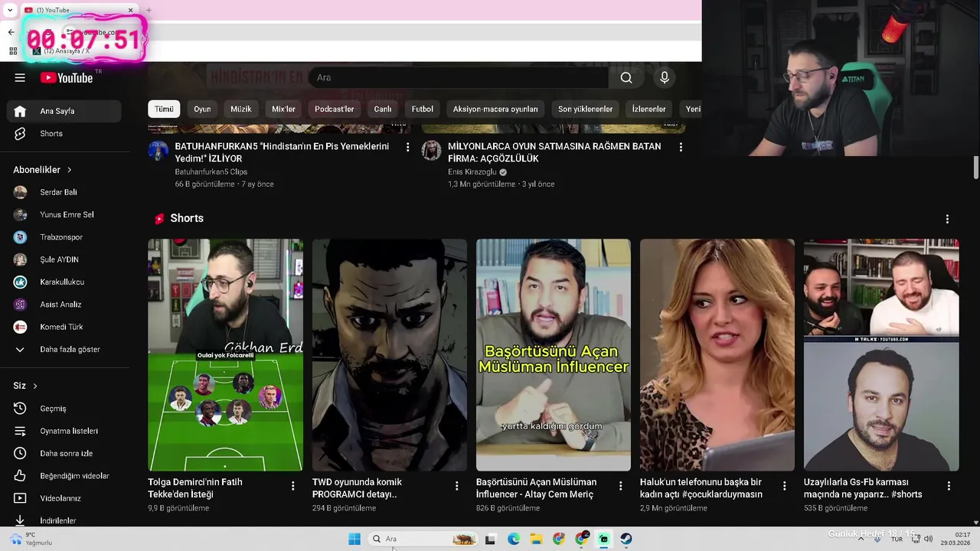Image resolution: width=980 pixels, height=551 pixels.
Task: Select the Aksiyon-macera oyunları chip
Action: (495, 109)
